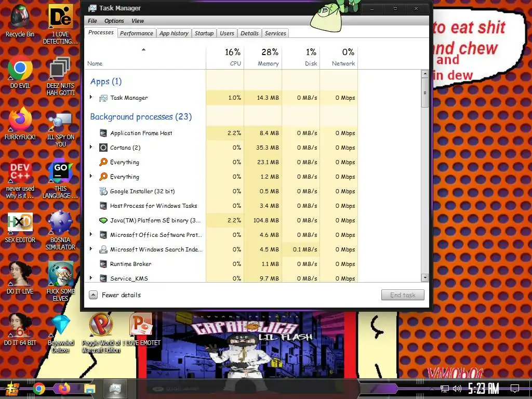Expand the Task Manager app row

coord(91,97)
